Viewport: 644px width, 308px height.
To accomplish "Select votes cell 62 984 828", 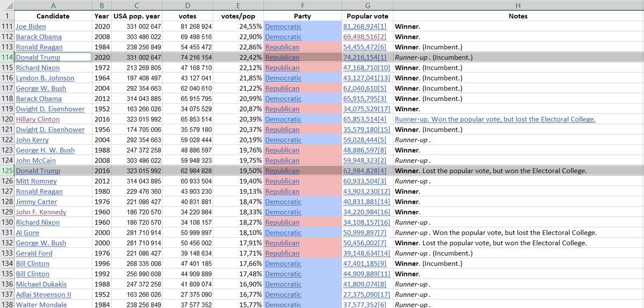I will [187, 171].
